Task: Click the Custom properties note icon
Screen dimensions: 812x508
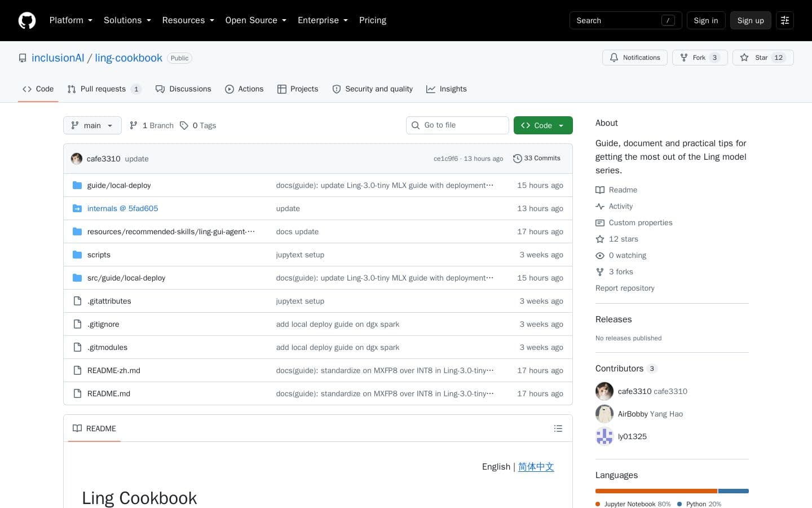Action: (600, 222)
